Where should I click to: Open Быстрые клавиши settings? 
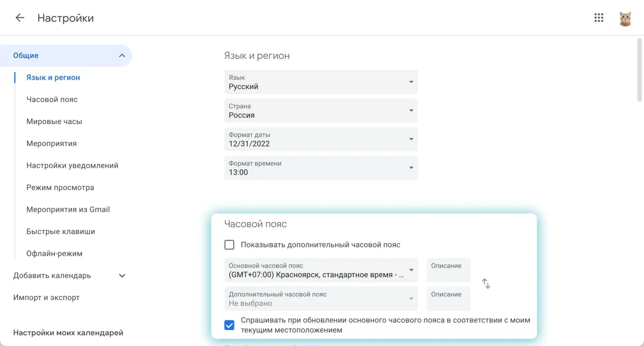[61, 232]
